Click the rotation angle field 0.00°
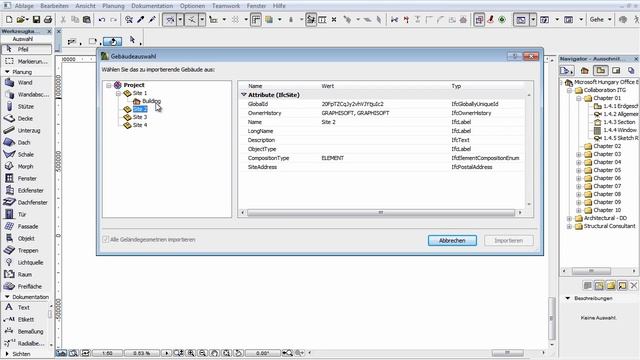This screenshot has width=640, height=360. [x=262, y=353]
